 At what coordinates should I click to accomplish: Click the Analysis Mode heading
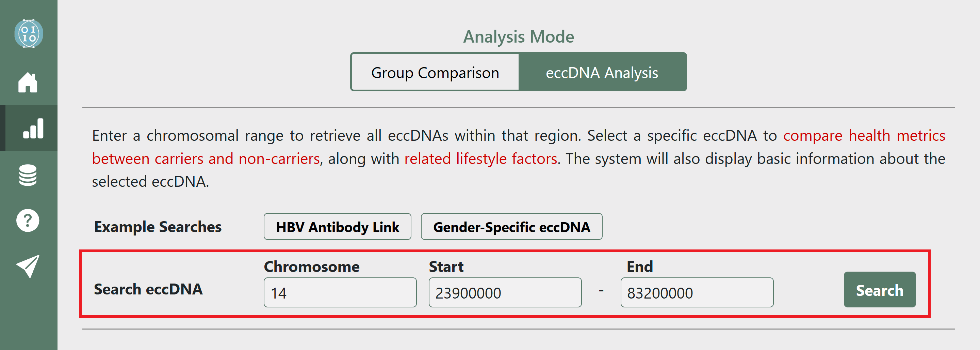518,36
